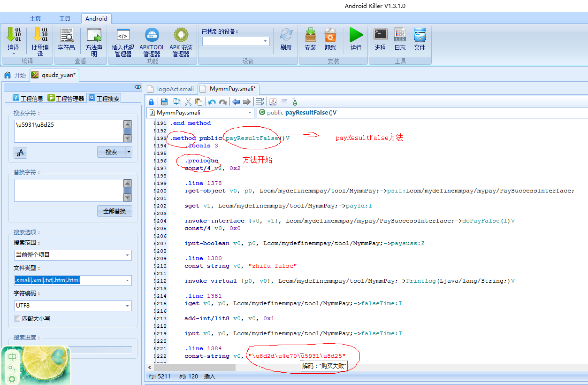Click the font 'A' search option icon
The image size is (588, 385).
point(20,153)
